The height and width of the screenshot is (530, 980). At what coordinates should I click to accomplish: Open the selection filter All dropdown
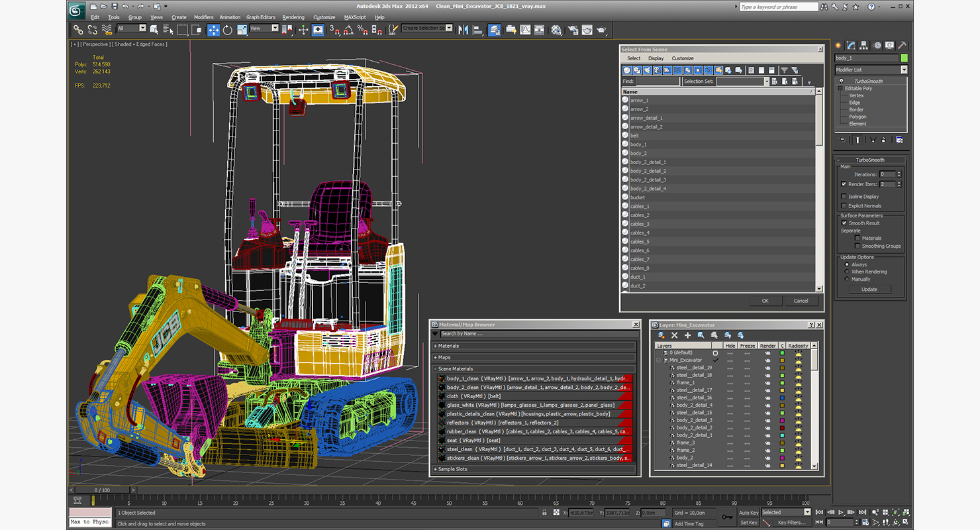(x=131, y=28)
